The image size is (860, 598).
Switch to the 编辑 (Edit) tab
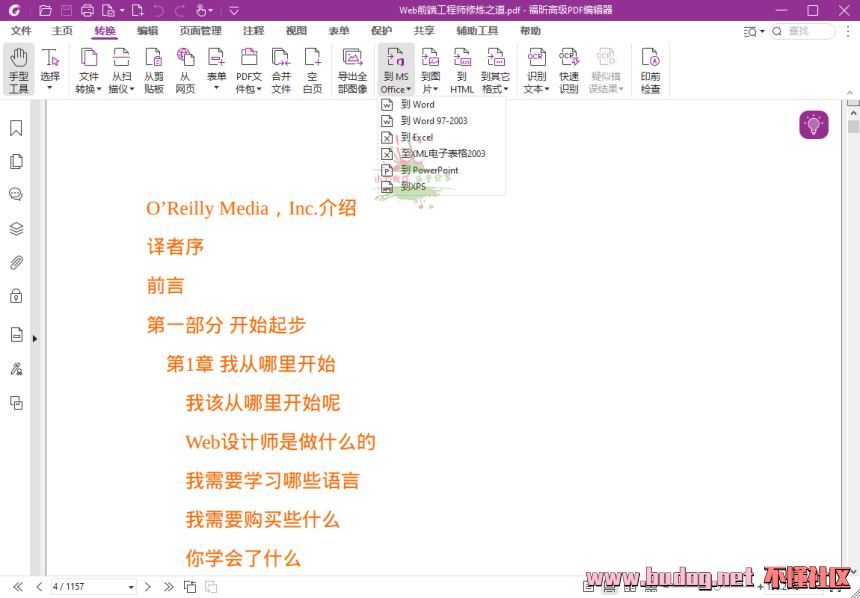point(148,31)
